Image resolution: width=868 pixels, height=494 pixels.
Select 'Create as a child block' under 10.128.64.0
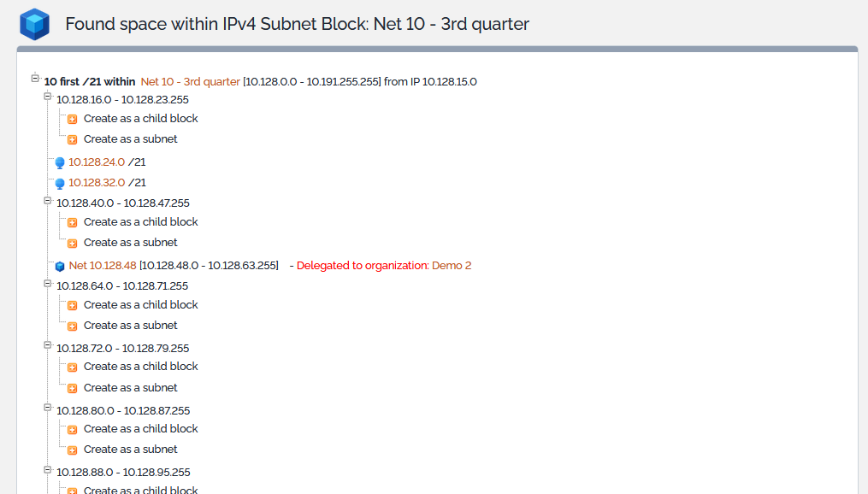pyautogui.click(x=140, y=304)
